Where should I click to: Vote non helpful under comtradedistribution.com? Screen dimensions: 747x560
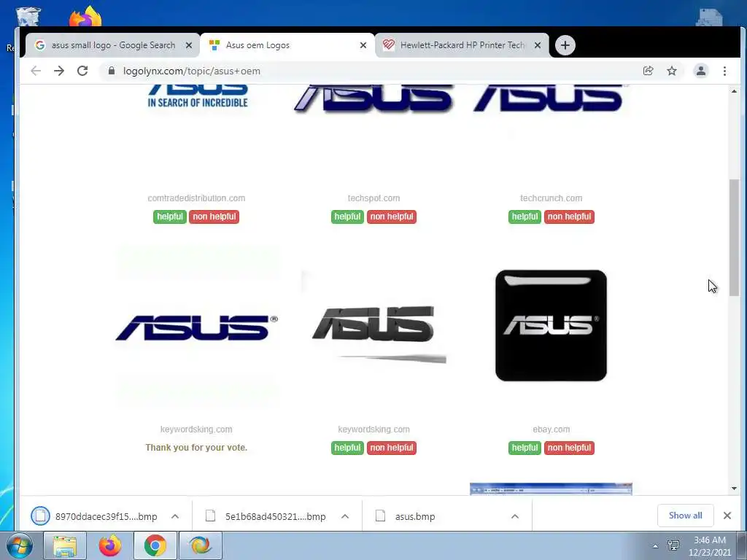pyautogui.click(x=214, y=217)
